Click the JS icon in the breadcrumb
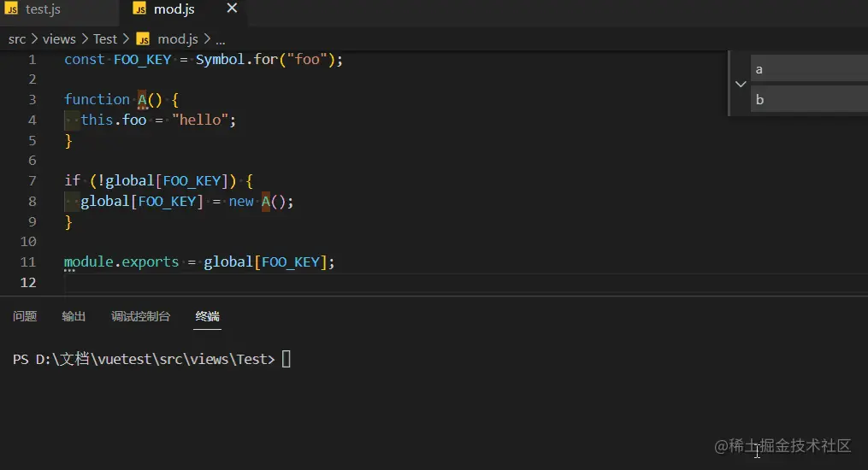Image resolution: width=868 pixels, height=470 pixels. (143, 39)
